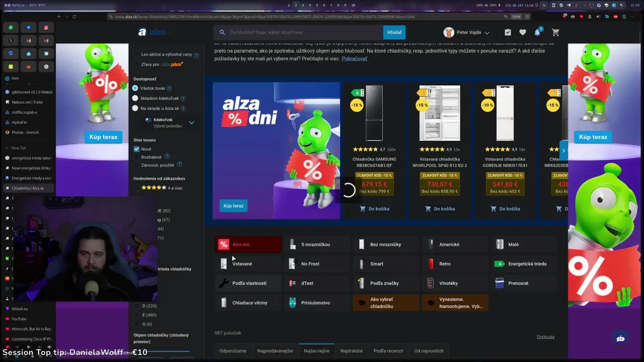The height and width of the screenshot is (362, 644).
Task: Check energy class D (220) filter
Action: [x=136, y=306]
